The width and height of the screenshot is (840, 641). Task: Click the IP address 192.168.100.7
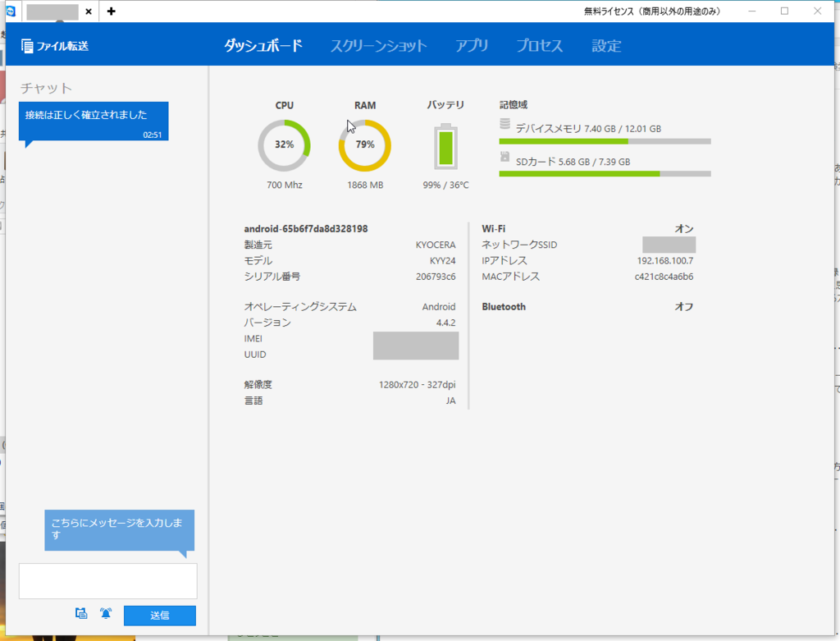664,261
